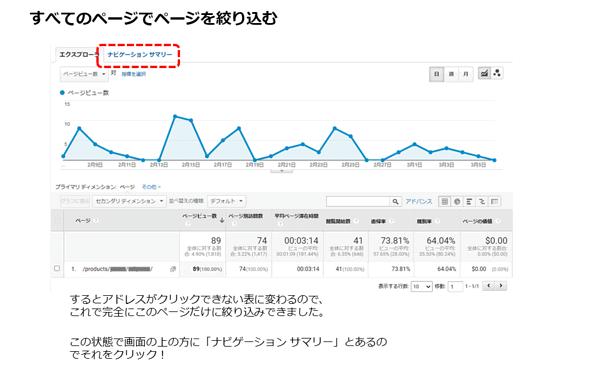
Task: Click help icon next to 閲覧開始数
Action: point(356,221)
